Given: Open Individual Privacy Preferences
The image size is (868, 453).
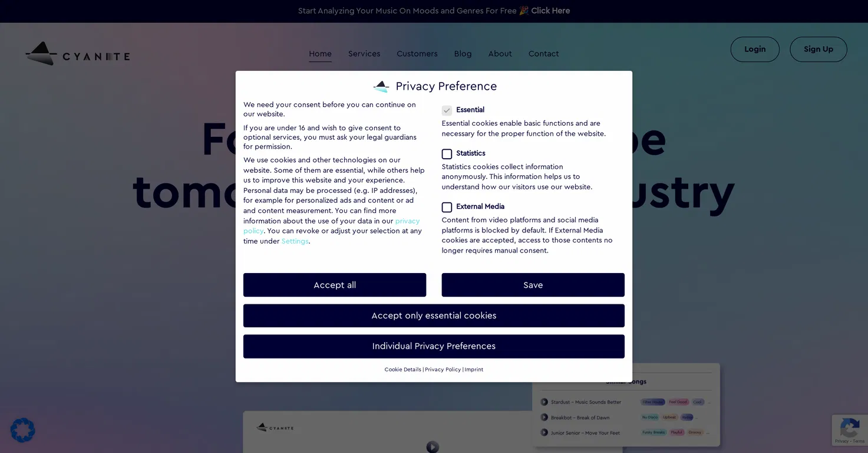Looking at the screenshot, I should (x=434, y=346).
